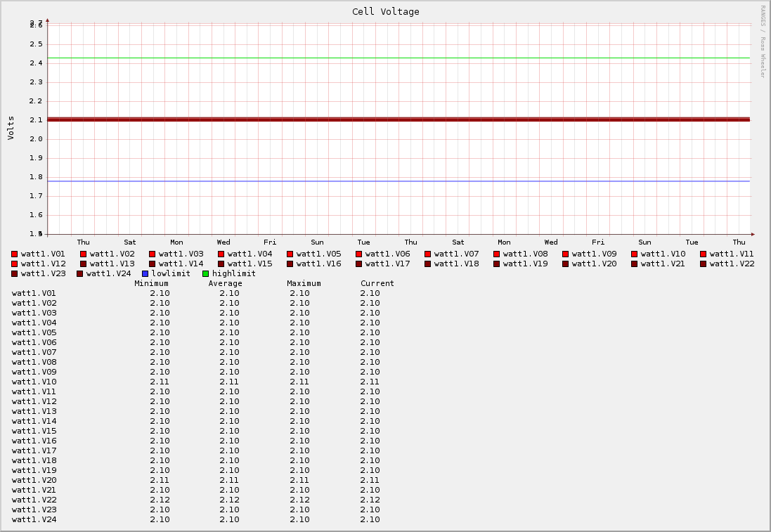The image size is (771, 532).
Task: Click the Current column label
Action: (377, 283)
